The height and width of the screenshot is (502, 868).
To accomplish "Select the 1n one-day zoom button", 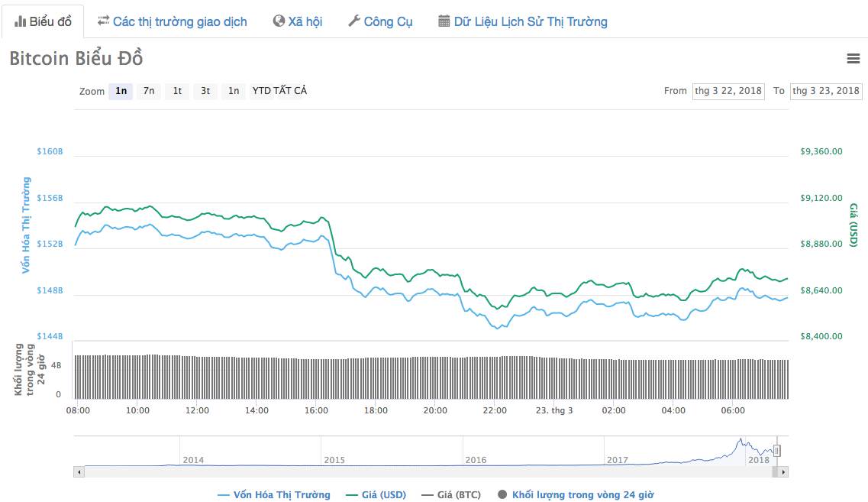I will point(121,91).
